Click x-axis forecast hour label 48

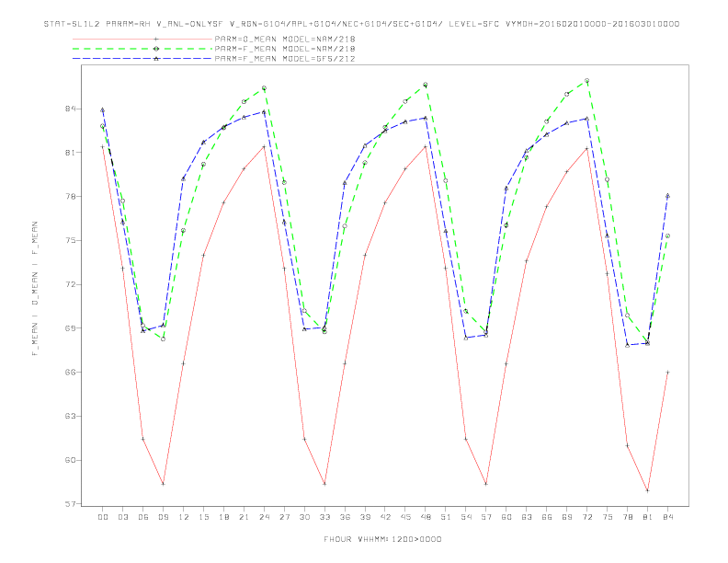[x=426, y=517]
